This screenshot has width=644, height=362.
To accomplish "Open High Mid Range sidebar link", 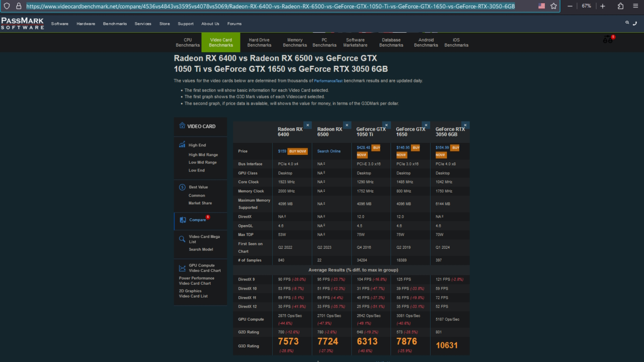I will coord(203,155).
